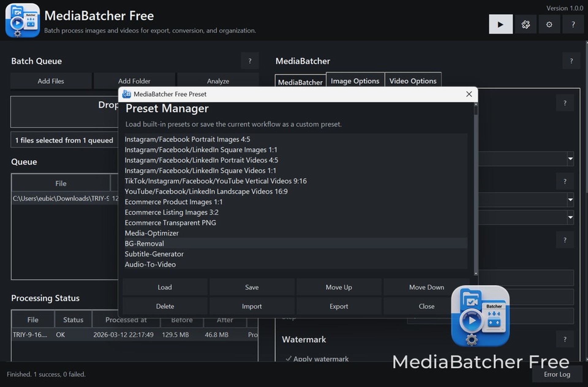The height and width of the screenshot is (387, 588).
Task: Click Batch Queue help question-mark icon
Action: click(x=250, y=61)
